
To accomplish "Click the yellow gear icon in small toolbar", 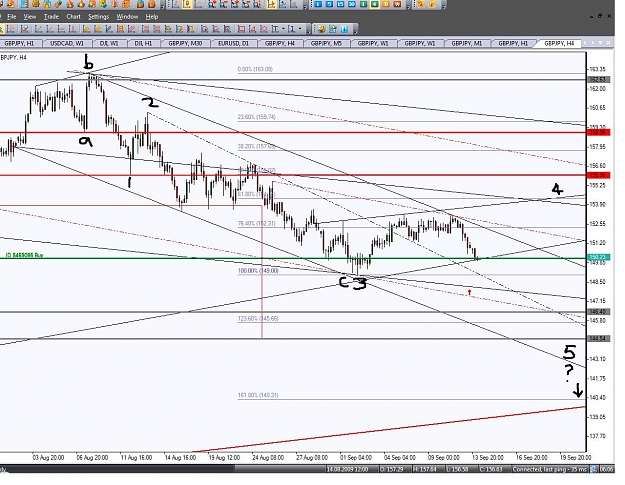I will coord(322,29).
